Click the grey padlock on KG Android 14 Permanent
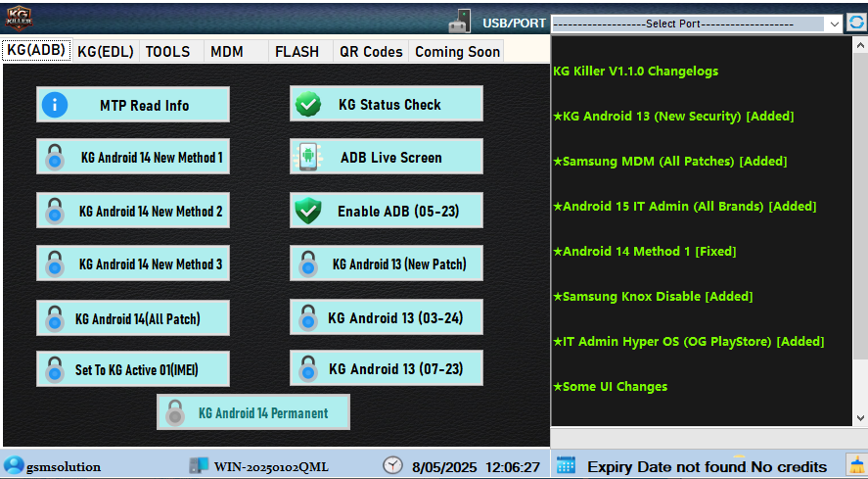The width and height of the screenshot is (868, 479). (175, 413)
